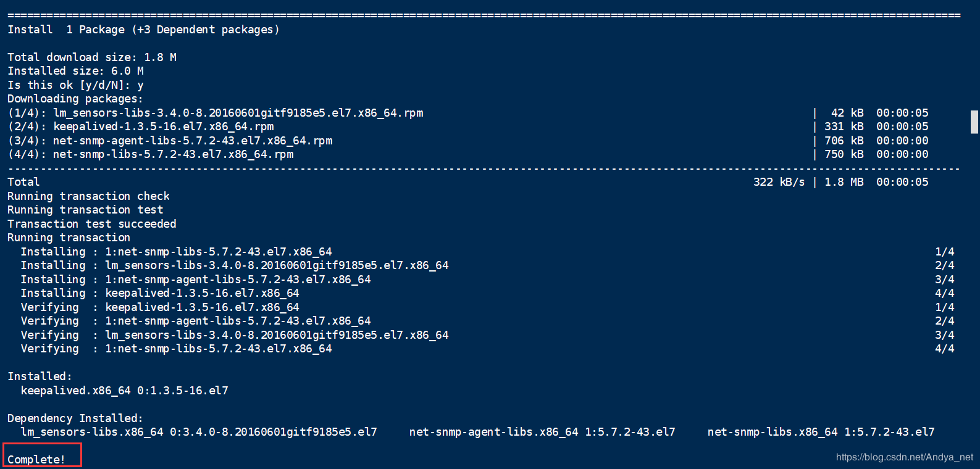Click the 'Downloading packages:' text
Viewport: 980px width, 469px height.
(x=75, y=99)
